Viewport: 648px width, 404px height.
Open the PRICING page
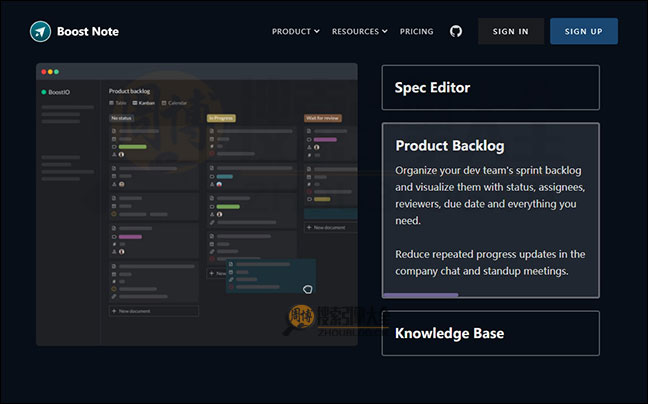click(x=417, y=31)
